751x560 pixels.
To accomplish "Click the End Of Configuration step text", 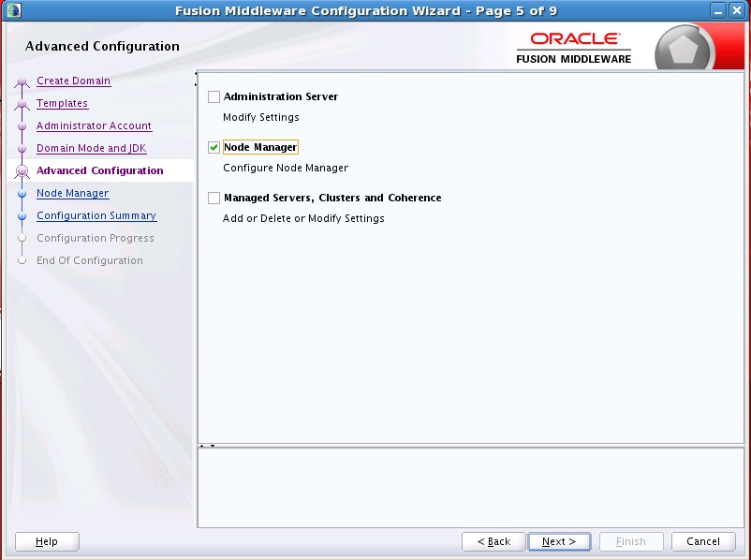I will (x=90, y=260).
